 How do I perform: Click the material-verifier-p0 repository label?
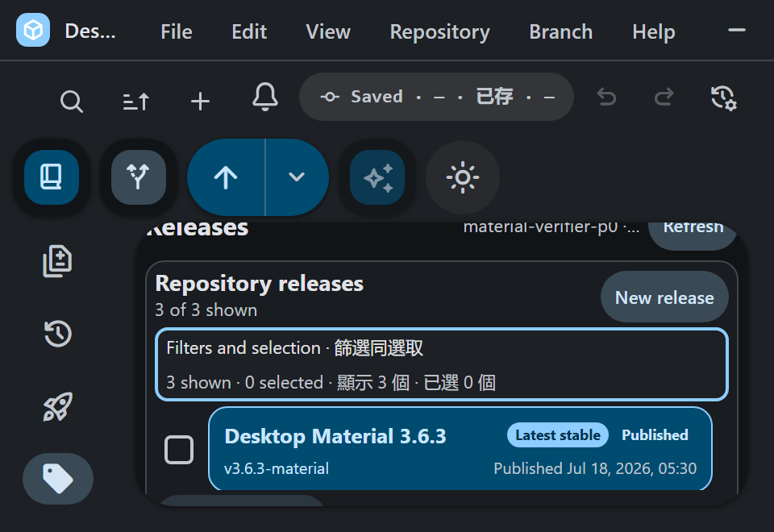click(551, 227)
